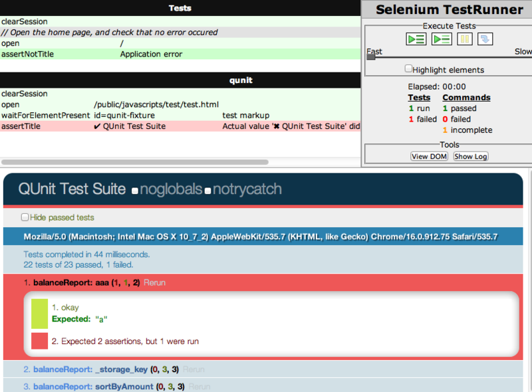Collapse the balanceReport: aaa test results
Screen dimensions: 532x392
pyautogui.click(x=86, y=282)
